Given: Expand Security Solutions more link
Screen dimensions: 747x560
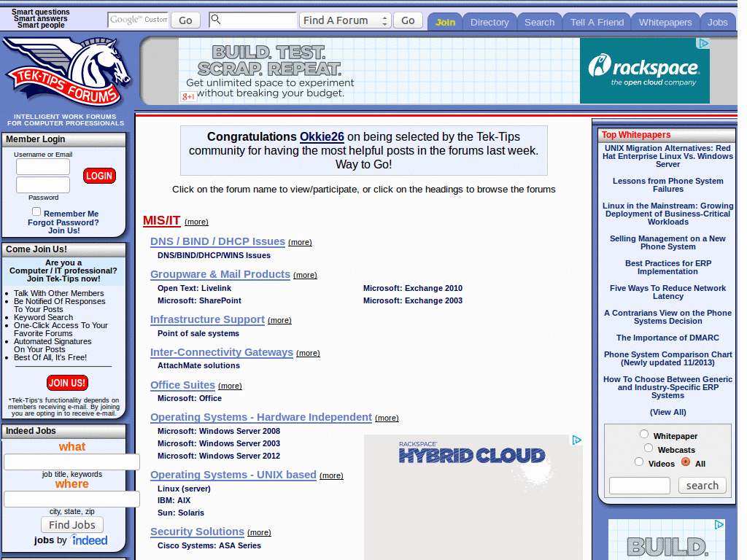Looking at the screenshot, I should [259, 533].
